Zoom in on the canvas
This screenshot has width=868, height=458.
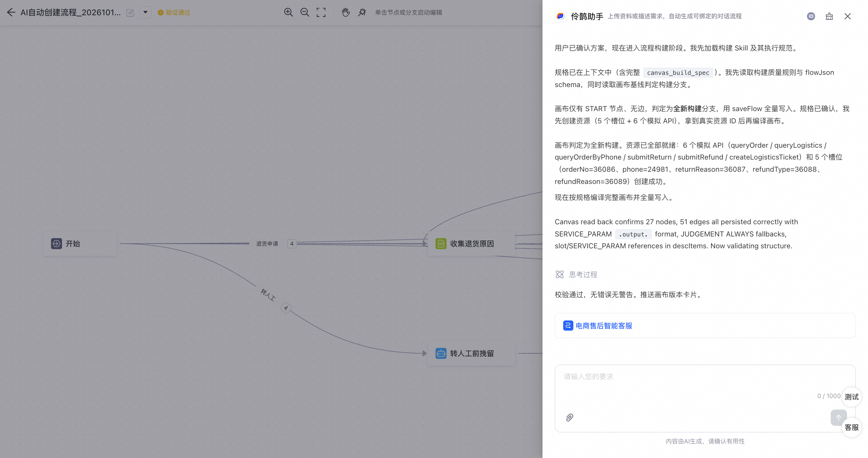pos(289,13)
